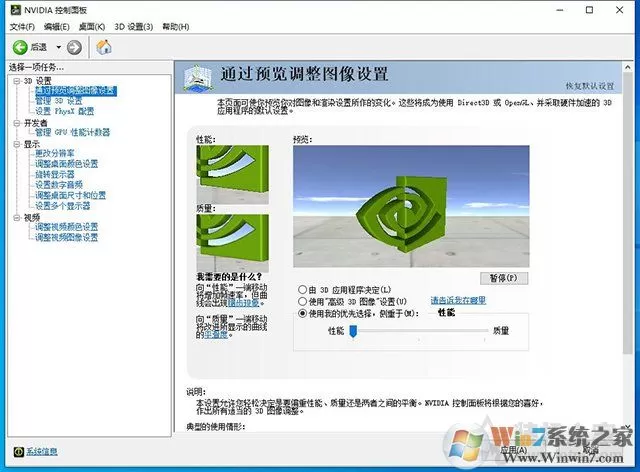640x472 pixels.
Task: Select 通过预览调整图像设置 tree item
Action: 76,91
